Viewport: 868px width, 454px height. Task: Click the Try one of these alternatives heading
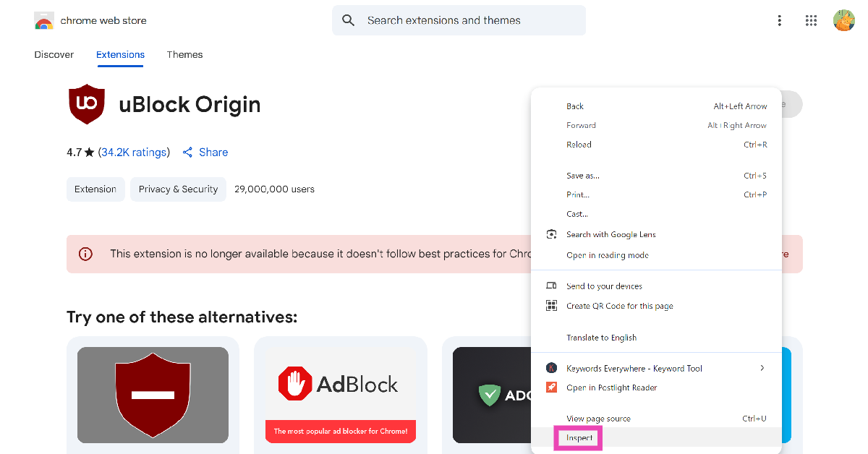[x=182, y=317]
